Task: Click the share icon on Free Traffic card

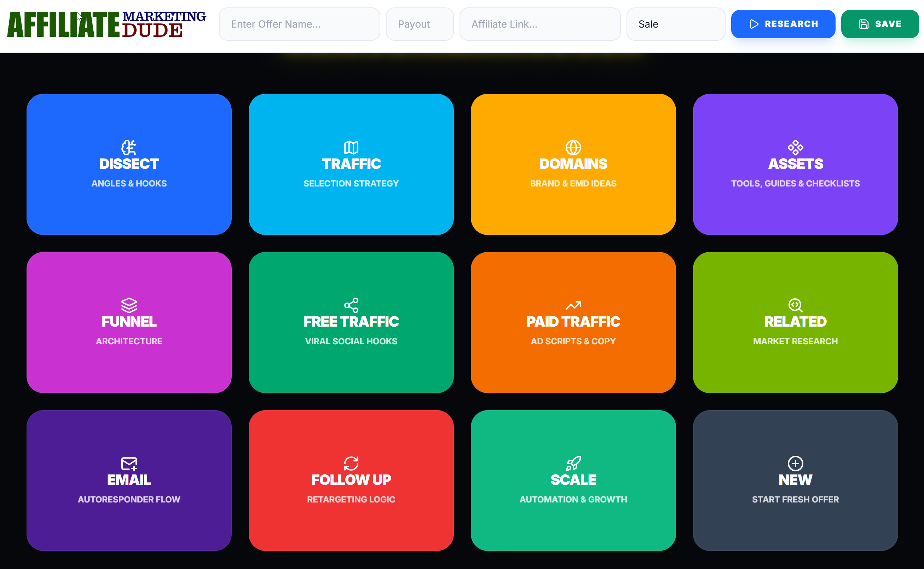Action: click(x=351, y=305)
